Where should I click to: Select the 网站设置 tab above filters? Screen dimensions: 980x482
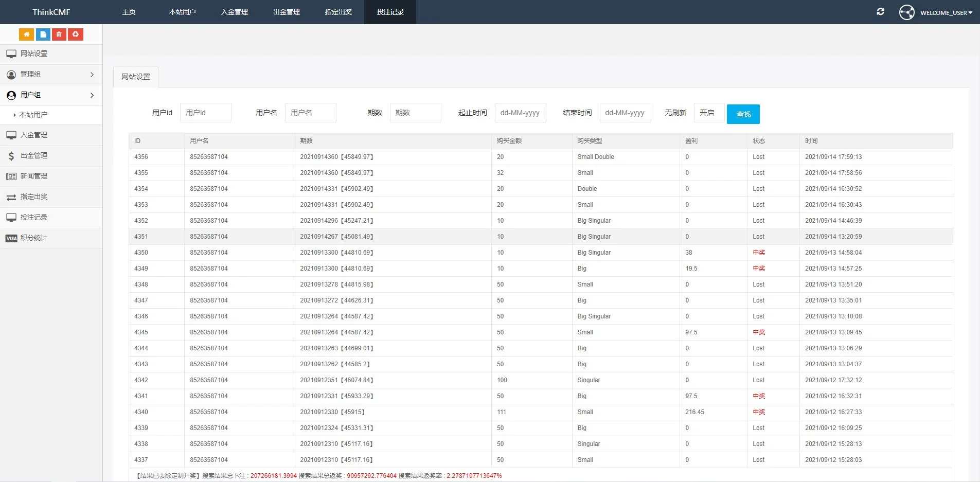136,77
